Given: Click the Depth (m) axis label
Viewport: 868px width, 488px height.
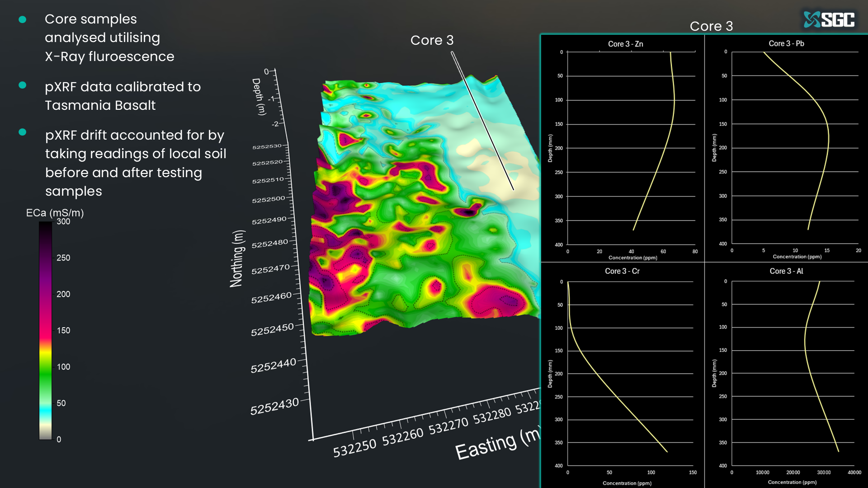Looking at the screenshot, I should [259, 96].
